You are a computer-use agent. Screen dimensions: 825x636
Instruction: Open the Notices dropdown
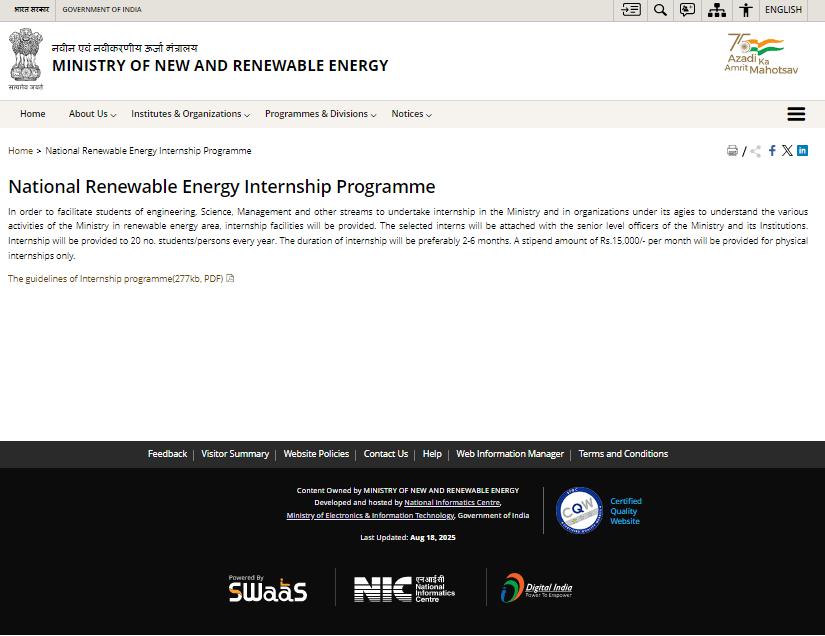point(408,113)
